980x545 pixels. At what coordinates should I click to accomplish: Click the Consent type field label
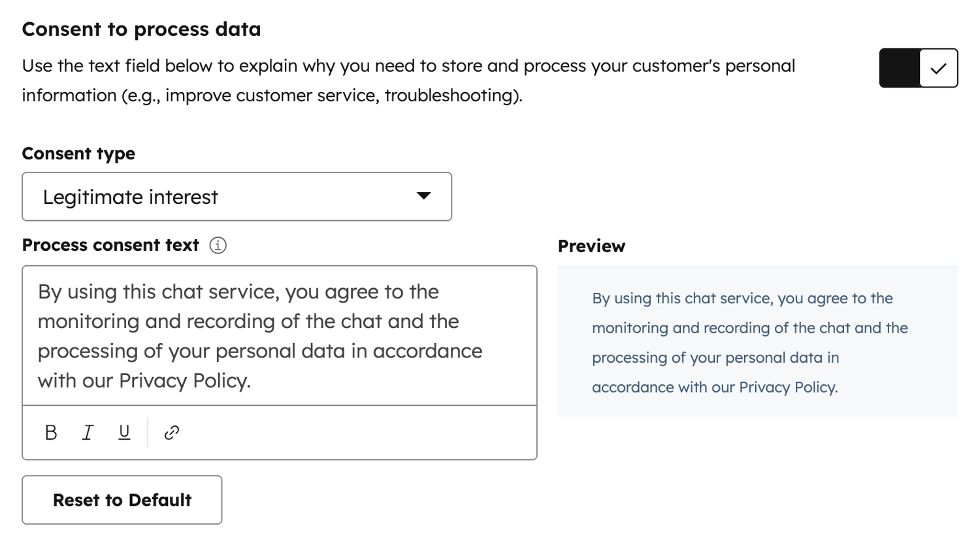coord(78,154)
